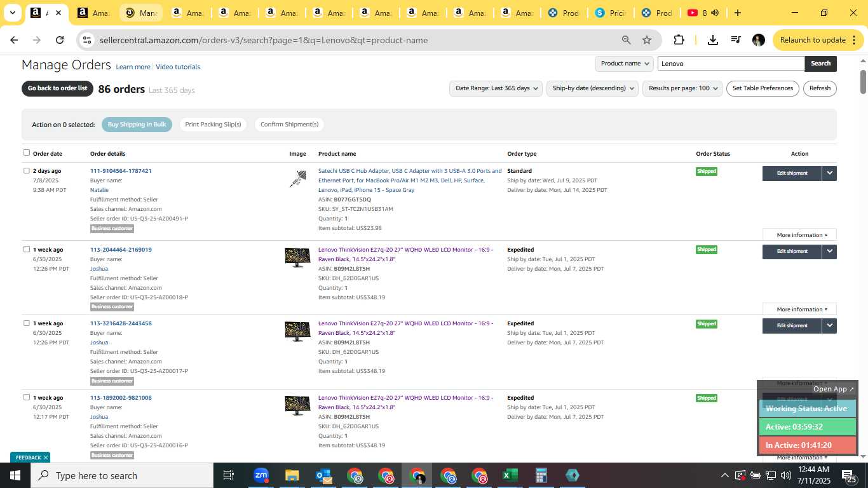Viewport: 868px width, 488px height.
Task: Open notification center icon
Action: 849,475
